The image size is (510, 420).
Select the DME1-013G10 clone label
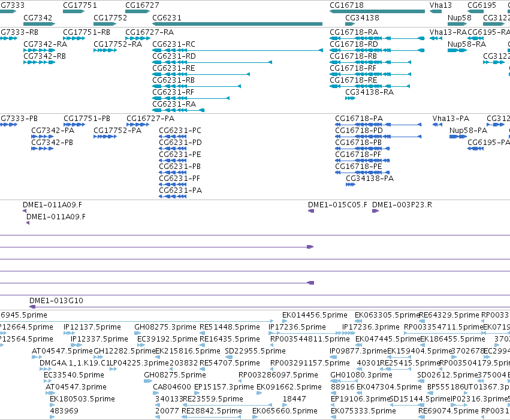point(56,301)
